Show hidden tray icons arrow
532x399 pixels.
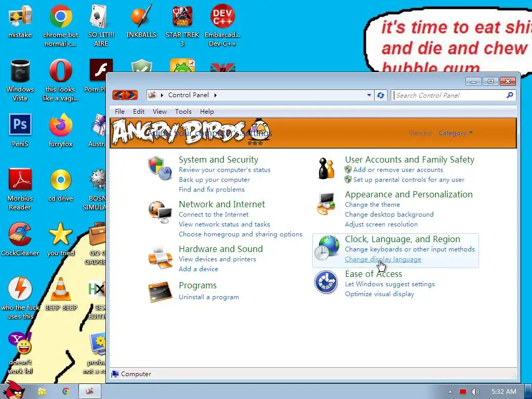pyautogui.click(x=450, y=392)
